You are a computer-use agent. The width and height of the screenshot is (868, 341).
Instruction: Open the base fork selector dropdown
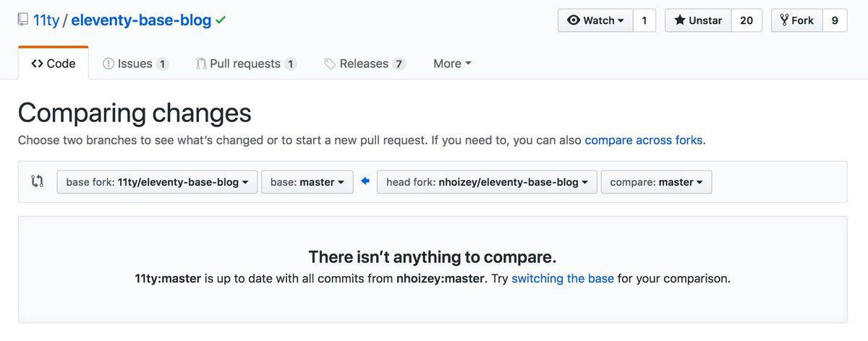coord(157,182)
